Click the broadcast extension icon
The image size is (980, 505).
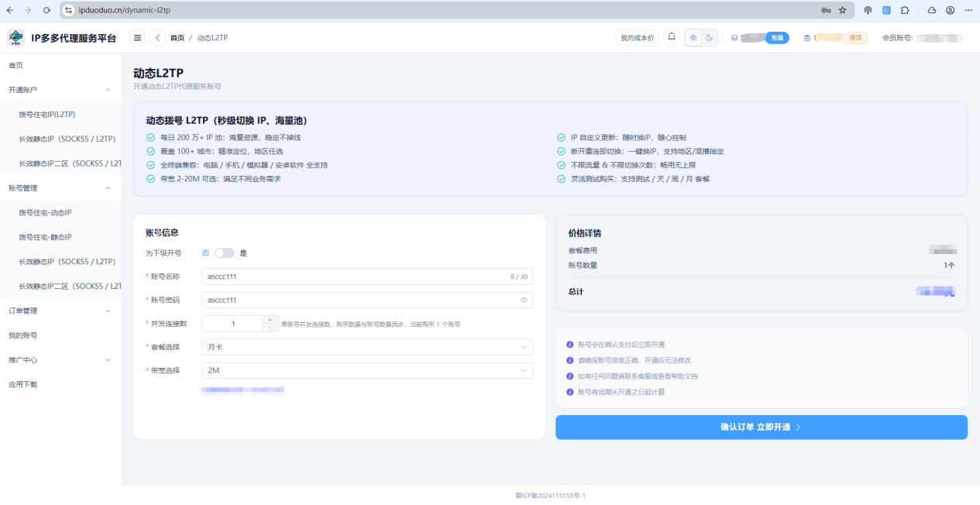[x=868, y=10]
